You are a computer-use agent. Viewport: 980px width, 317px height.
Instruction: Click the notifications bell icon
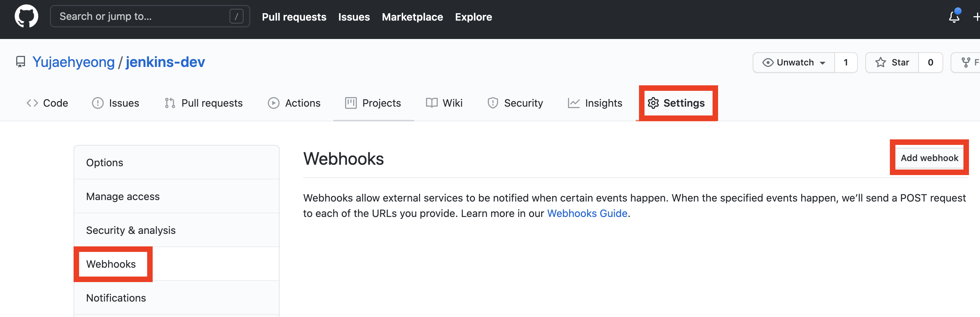click(954, 17)
